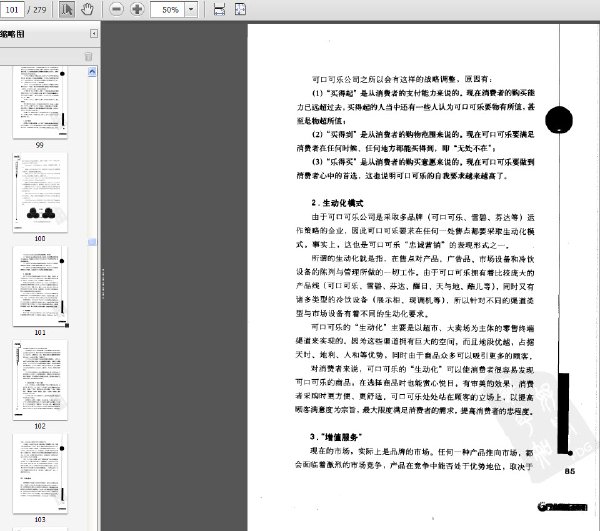The height and width of the screenshot is (531, 600).
Task: Open page 99 thumbnail
Action: (x=40, y=102)
